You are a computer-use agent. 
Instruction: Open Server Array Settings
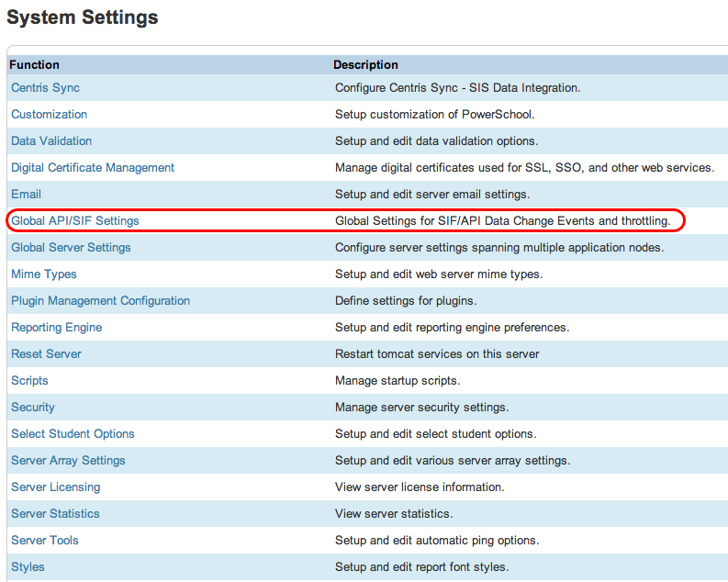(x=68, y=461)
